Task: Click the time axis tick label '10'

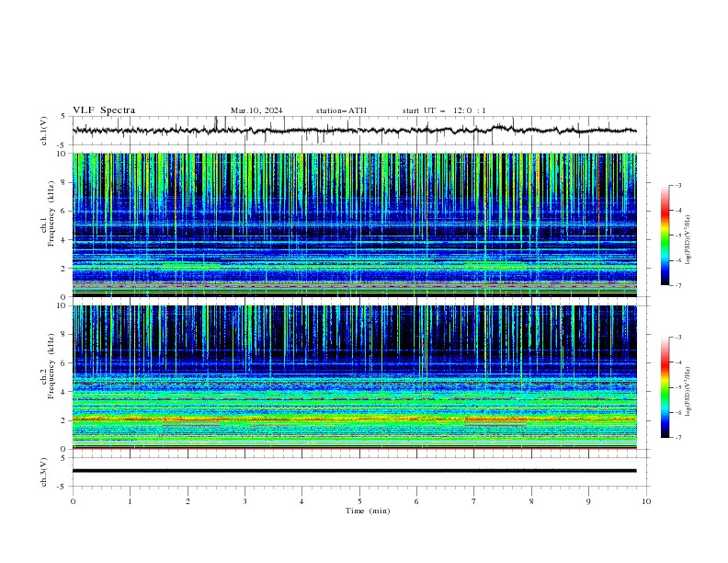Action: pyautogui.click(x=646, y=501)
